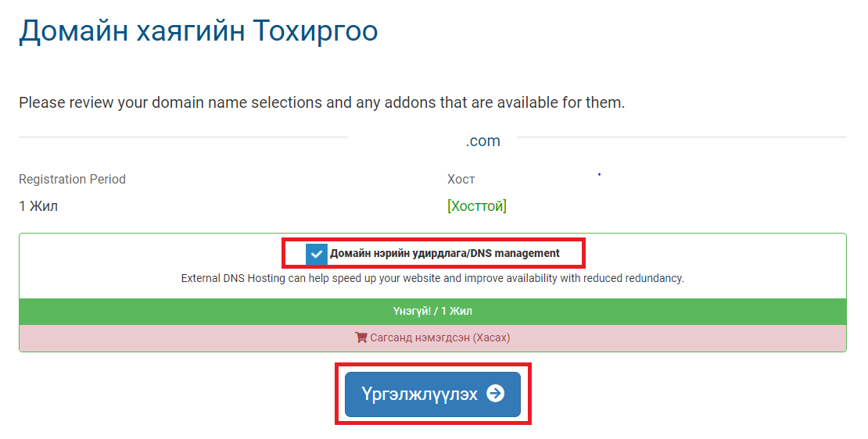Click the arrow circle icon in Үргэлжлүүлэх
This screenshot has height=439, width=868.
coord(496,394)
